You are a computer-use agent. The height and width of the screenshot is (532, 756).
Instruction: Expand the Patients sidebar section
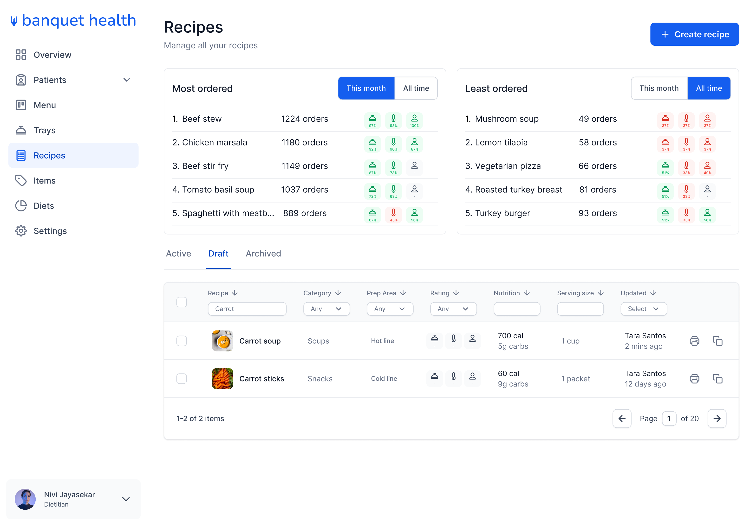tap(127, 80)
